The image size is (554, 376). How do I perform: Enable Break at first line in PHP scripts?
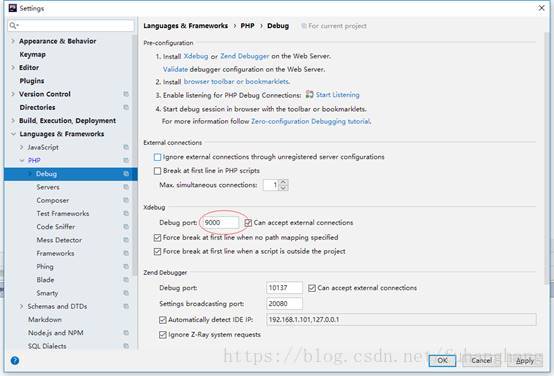click(158, 171)
